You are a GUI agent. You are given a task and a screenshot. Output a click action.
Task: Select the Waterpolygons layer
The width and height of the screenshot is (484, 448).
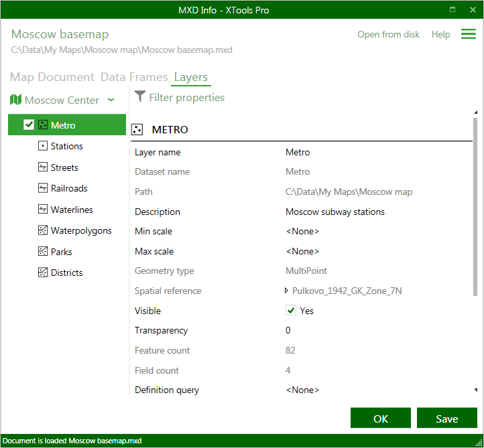[x=81, y=230]
